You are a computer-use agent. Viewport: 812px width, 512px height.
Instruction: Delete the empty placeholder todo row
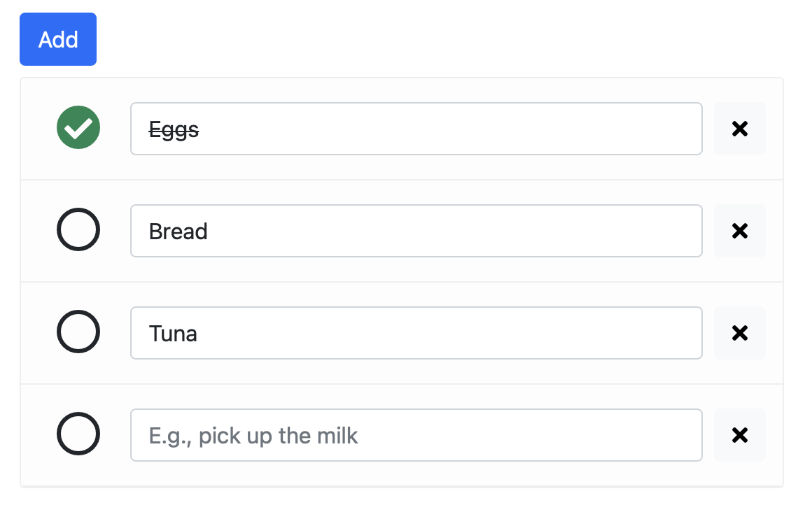tap(739, 435)
